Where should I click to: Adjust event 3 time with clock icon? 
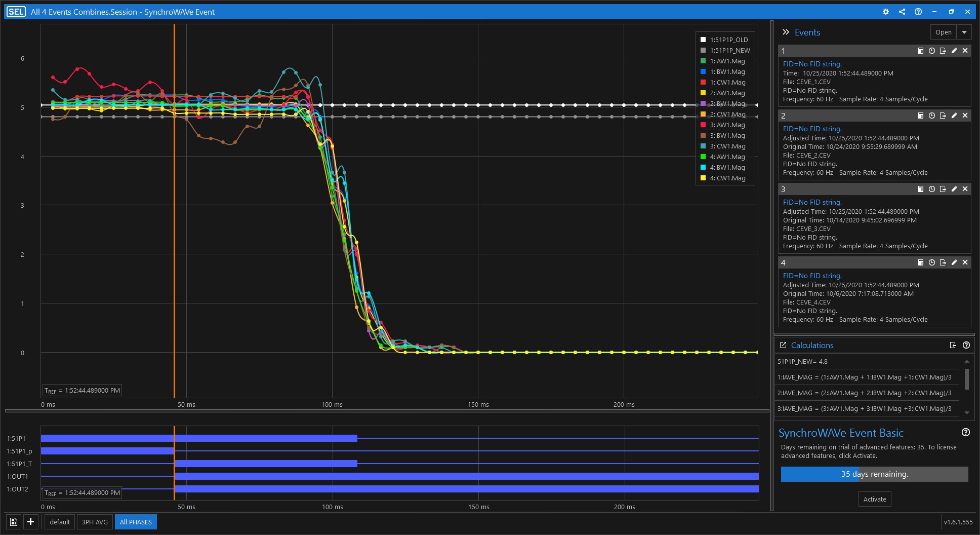click(x=932, y=189)
